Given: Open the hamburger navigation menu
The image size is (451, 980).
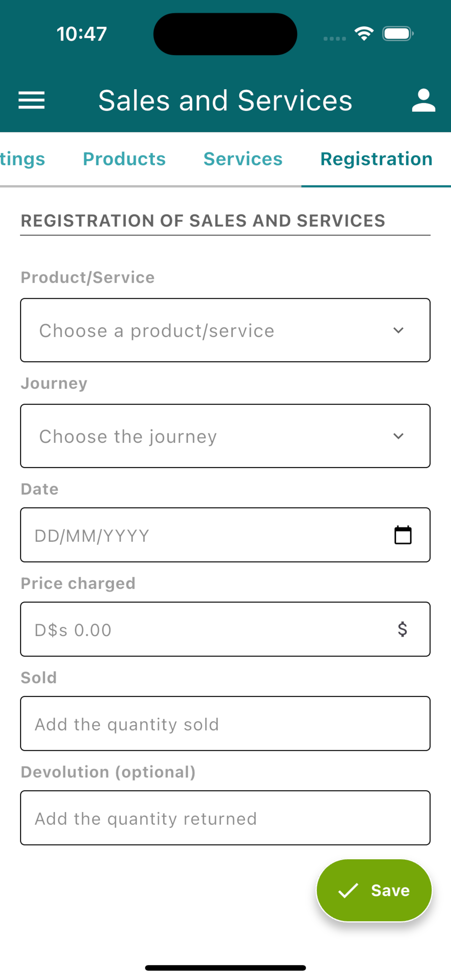Looking at the screenshot, I should coord(31,100).
